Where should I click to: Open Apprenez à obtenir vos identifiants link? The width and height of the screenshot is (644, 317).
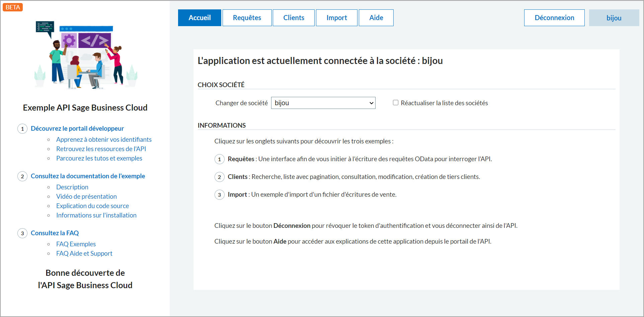(104, 139)
